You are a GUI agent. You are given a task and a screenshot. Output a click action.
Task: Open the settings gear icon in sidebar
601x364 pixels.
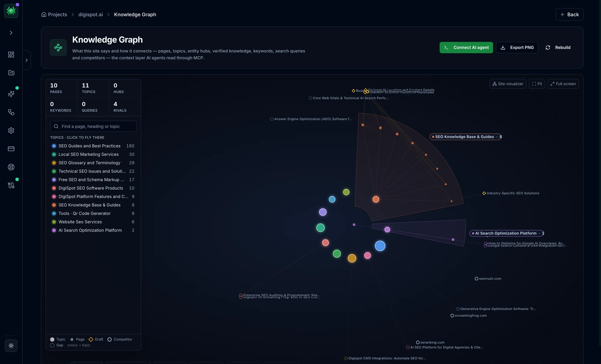click(x=11, y=130)
